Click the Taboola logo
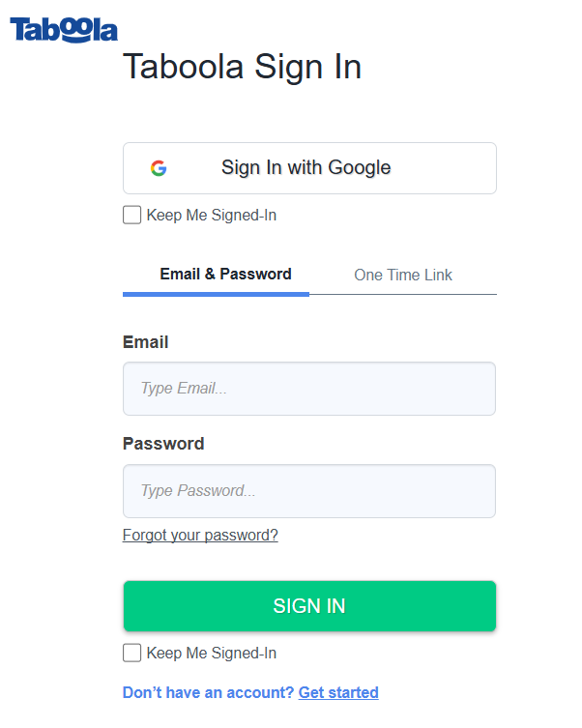Image resolution: width=582 pixels, height=728 pixels. pyautogui.click(x=64, y=29)
